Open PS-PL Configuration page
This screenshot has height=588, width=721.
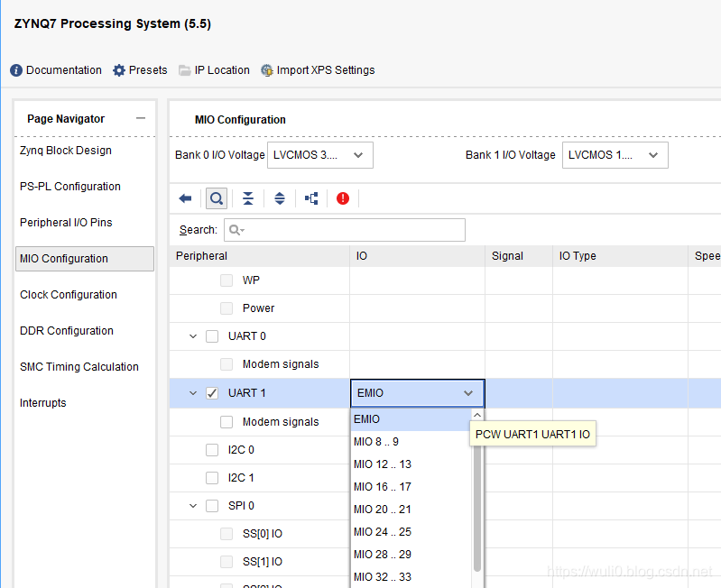70,187
